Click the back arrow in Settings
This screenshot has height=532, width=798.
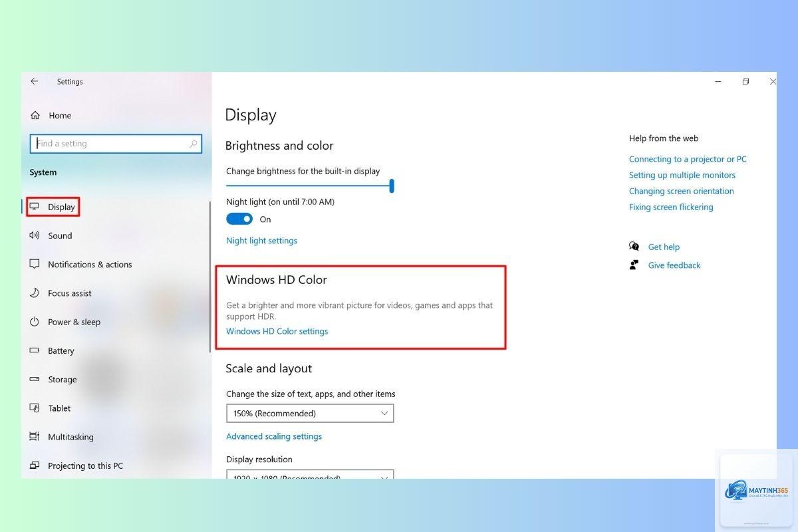[x=35, y=81]
